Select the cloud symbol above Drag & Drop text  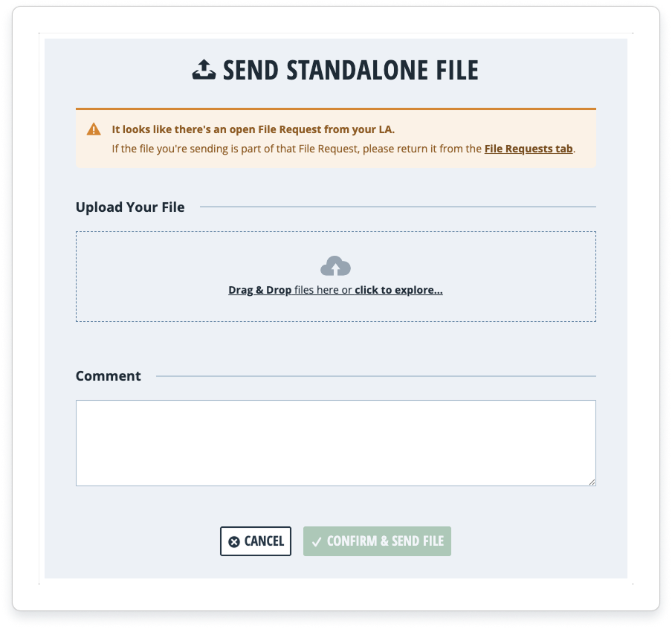click(x=335, y=265)
